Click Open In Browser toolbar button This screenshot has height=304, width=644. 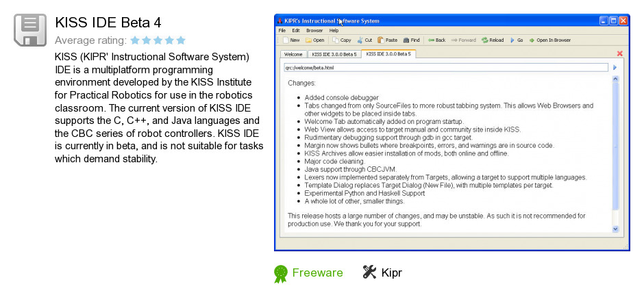coord(550,40)
